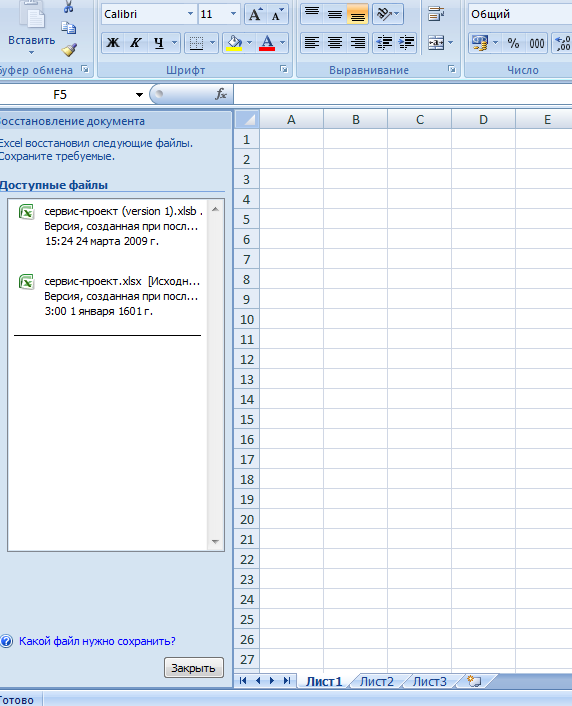
Task: Open fill color dropdown arrow
Action: [250, 43]
